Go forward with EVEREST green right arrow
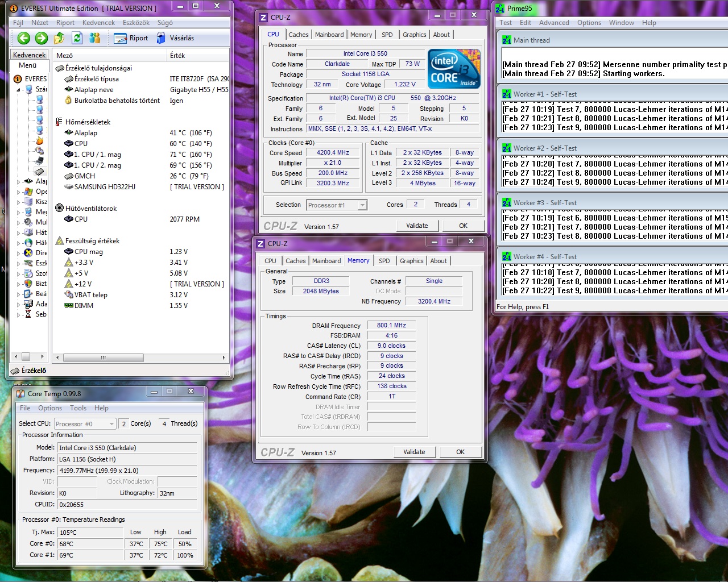The width and height of the screenshot is (728, 582). [42, 38]
